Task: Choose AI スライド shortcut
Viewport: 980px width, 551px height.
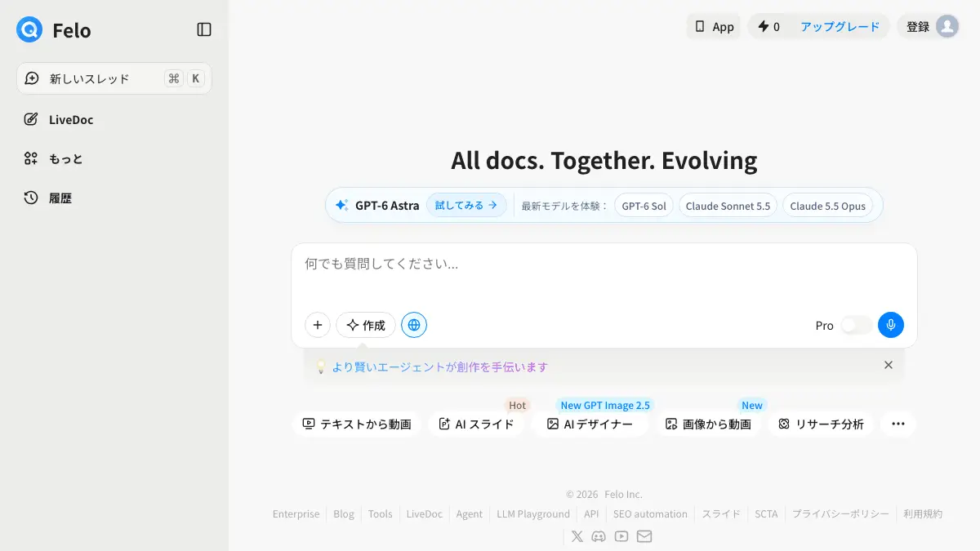Action: click(x=476, y=424)
